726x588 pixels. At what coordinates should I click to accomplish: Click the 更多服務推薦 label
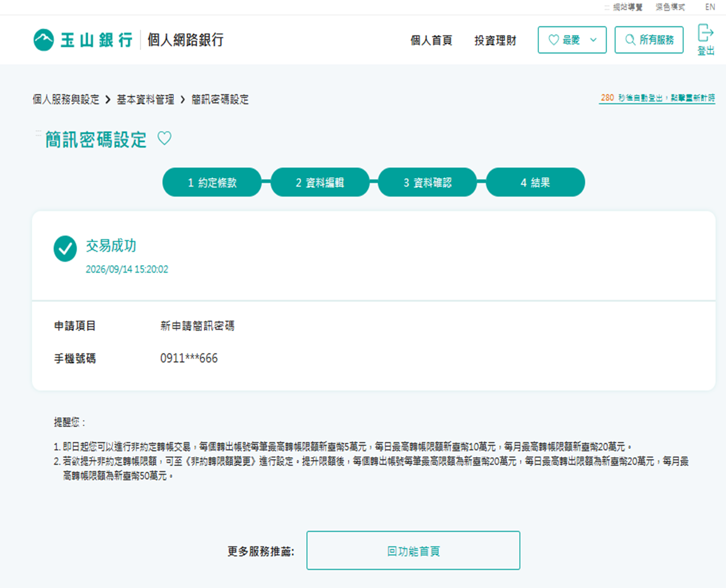click(x=261, y=551)
